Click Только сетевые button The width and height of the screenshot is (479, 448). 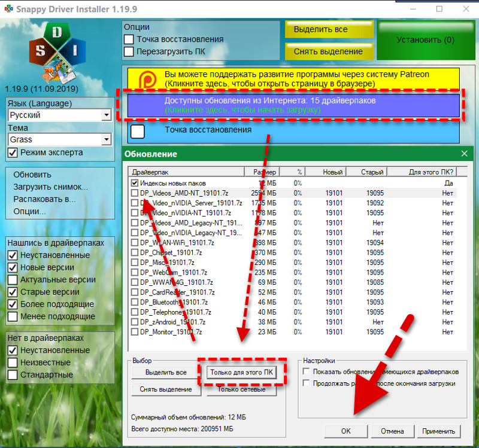[241, 389]
